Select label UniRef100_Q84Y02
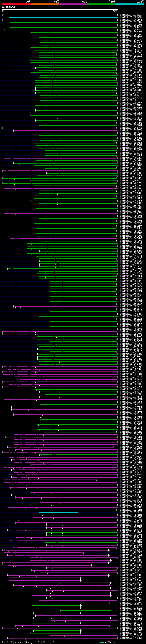This screenshot has height=644, width=146. [x=131, y=337]
